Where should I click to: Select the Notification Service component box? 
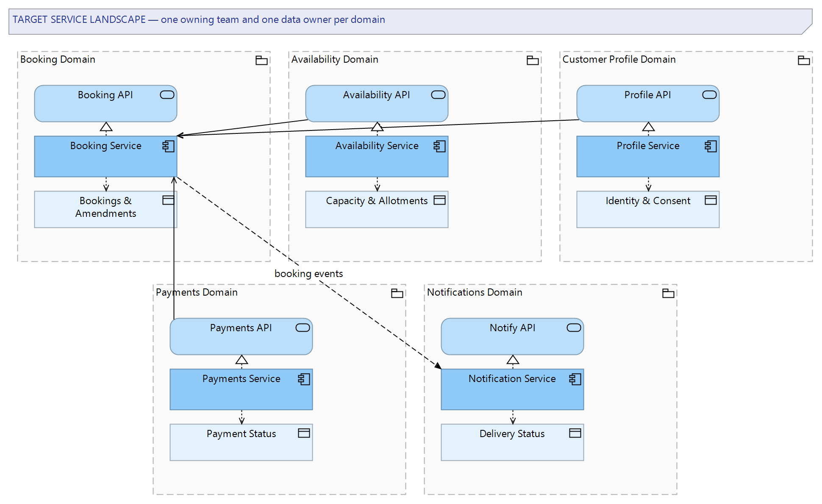[x=512, y=389]
